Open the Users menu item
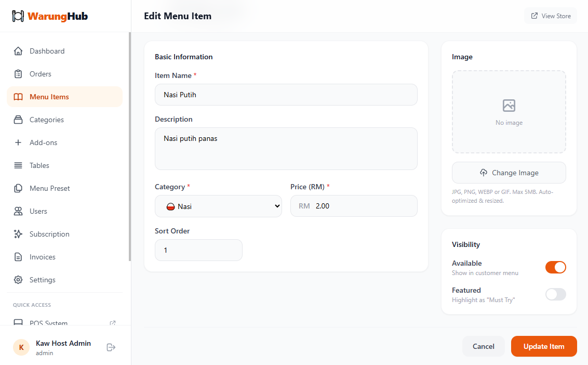 pyautogui.click(x=38, y=211)
